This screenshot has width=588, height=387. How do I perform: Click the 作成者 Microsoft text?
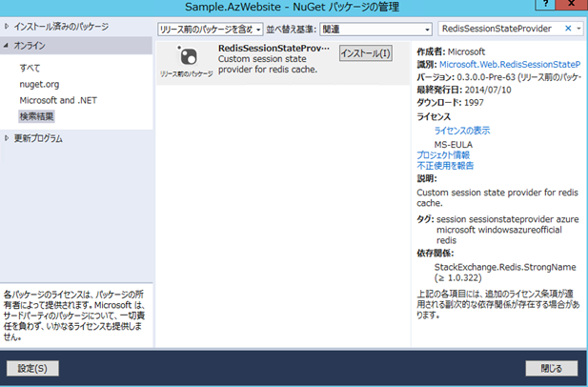click(451, 51)
